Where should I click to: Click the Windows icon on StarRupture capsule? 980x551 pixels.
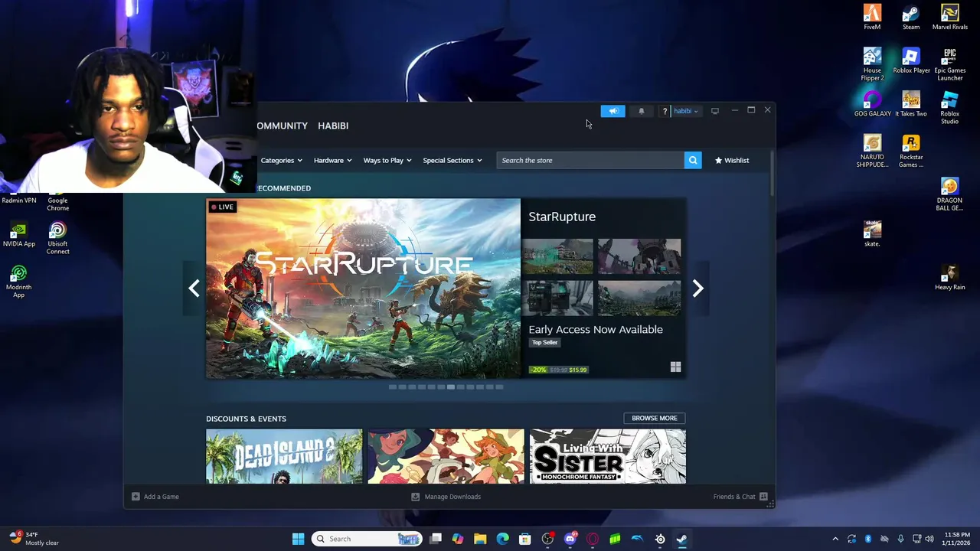click(675, 367)
